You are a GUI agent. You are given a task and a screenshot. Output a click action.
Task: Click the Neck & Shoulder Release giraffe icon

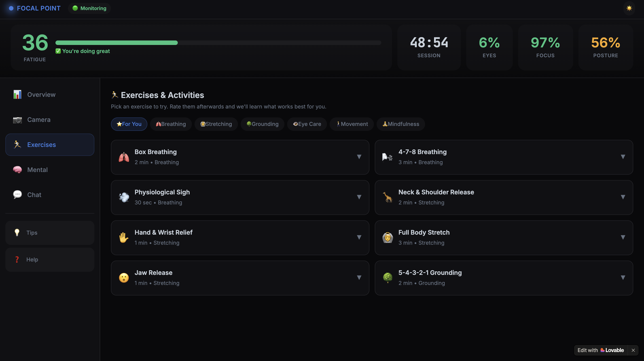point(388,197)
